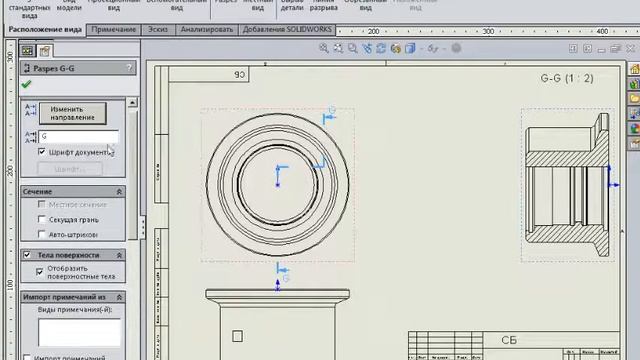Click the gray circle icon in the view toolbar
The image size is (640, 360).
(456, 48)
